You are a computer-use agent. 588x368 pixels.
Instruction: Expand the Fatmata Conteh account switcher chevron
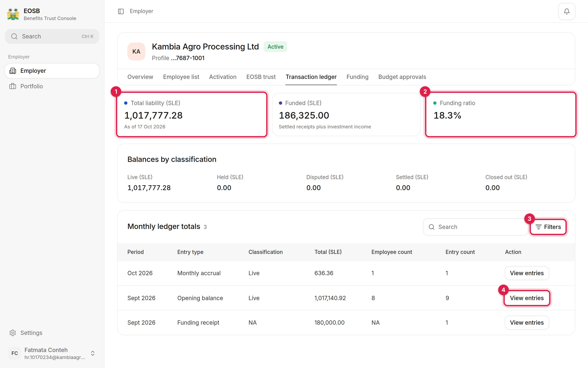click(x=92, y=353)
